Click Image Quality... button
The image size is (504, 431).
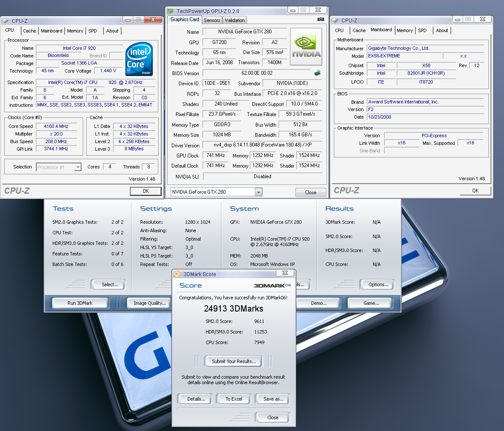[150, 303]
